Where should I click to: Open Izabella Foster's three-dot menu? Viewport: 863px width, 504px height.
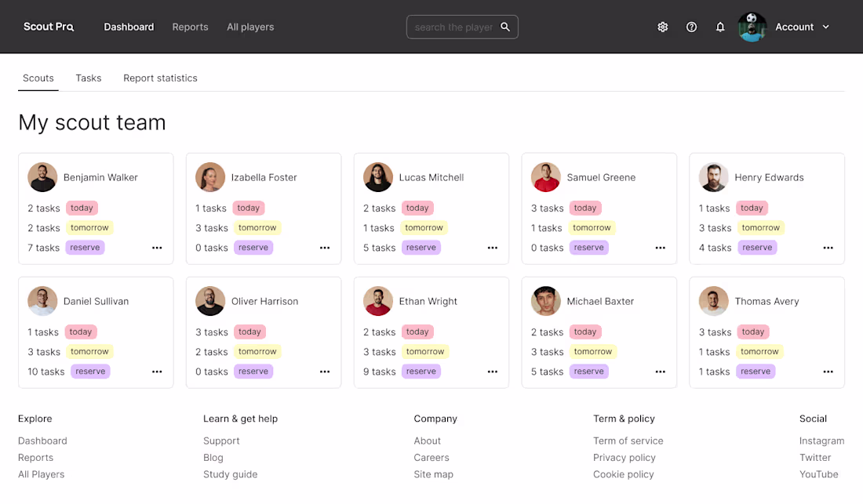(x=325, y=248)
